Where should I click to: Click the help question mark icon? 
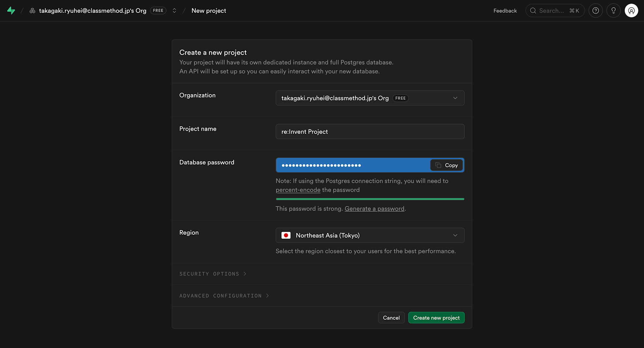tap(595, 11)
